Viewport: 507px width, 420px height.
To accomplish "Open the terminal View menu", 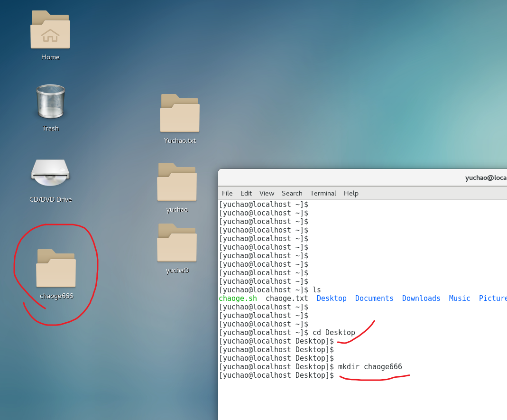I will (267, 193).
